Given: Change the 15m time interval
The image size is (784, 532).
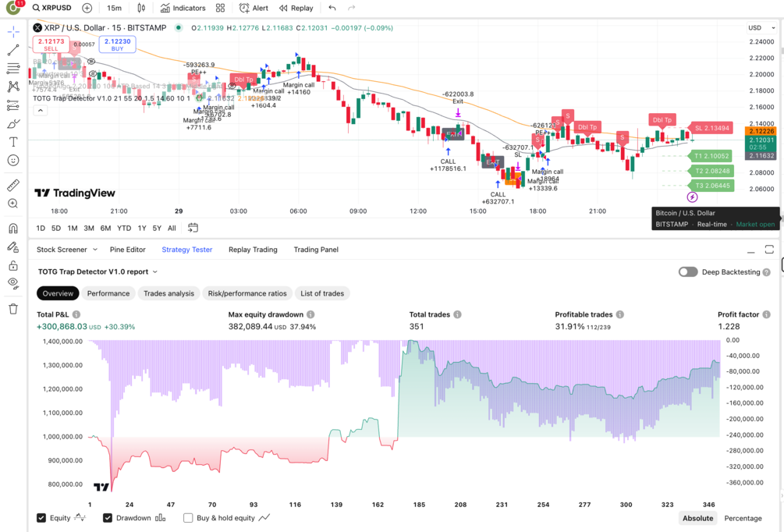Looking at the screenshot, I should point(114,8).
